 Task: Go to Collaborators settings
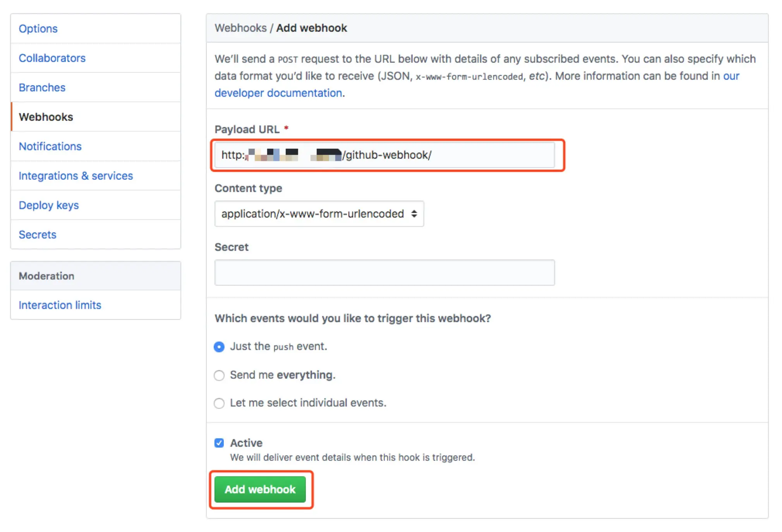pyautogui.click(x=52, y=58)
